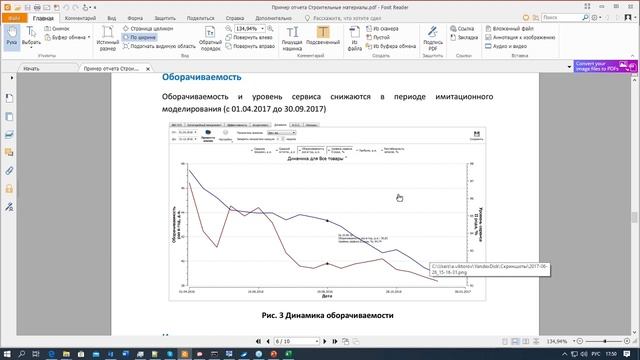Insert Аудио и видео
This screenshot has width=640, height=360.
point(506,46)
